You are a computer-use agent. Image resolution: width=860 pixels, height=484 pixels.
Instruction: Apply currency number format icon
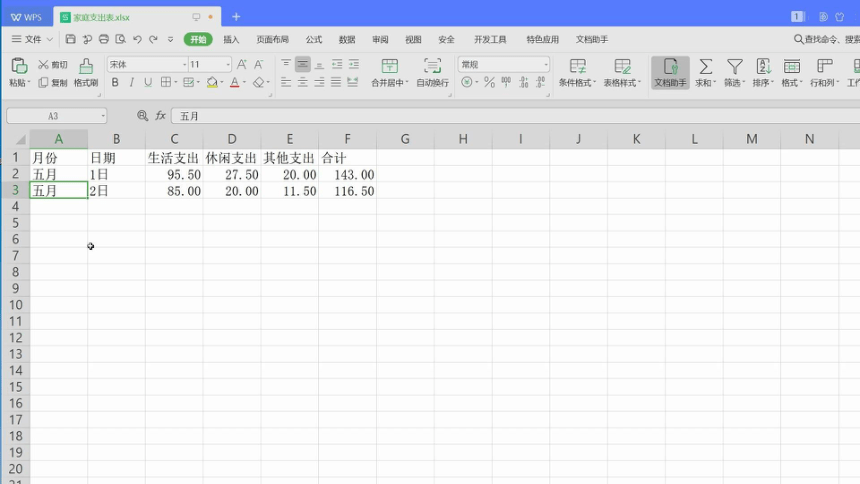466,82
